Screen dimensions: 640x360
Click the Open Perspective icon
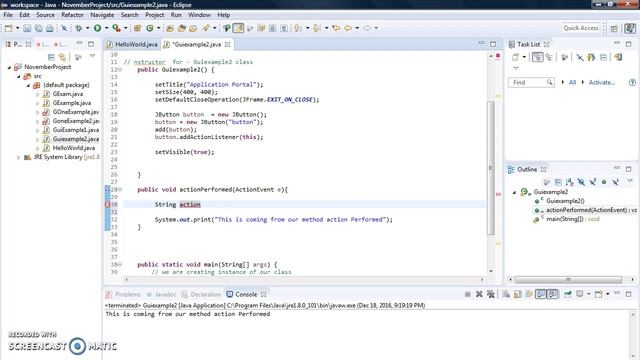click(614, 28)
